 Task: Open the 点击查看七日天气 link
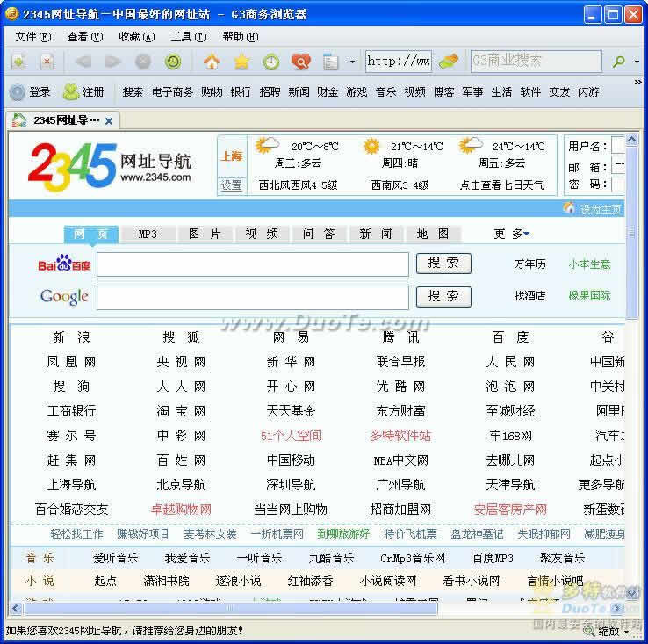[501, 185]
